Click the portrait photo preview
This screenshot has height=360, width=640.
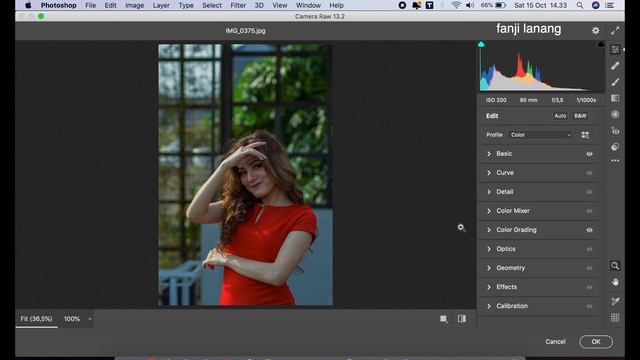click(245, 175)
